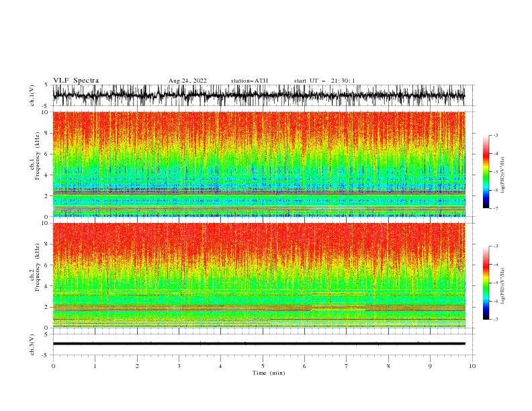Click time axis tick label "1"
532x411 pixels.
coord(95,366)
